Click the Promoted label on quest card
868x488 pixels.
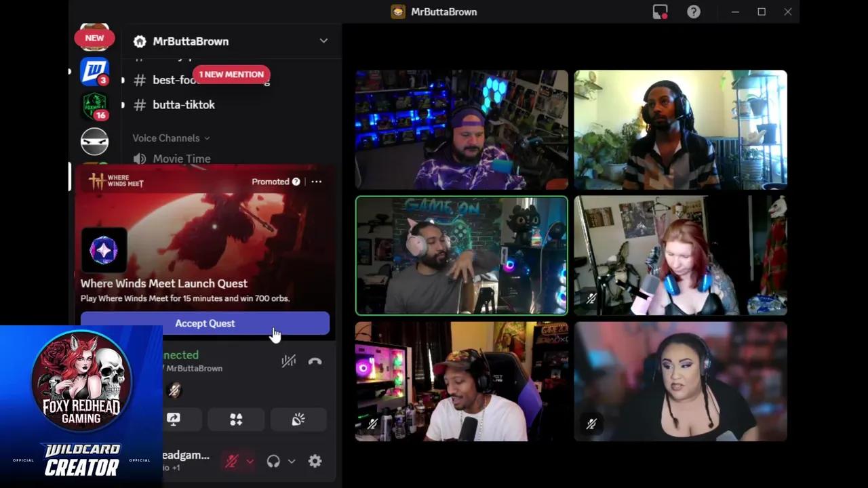pyautogui.click(x=271, y=182)
